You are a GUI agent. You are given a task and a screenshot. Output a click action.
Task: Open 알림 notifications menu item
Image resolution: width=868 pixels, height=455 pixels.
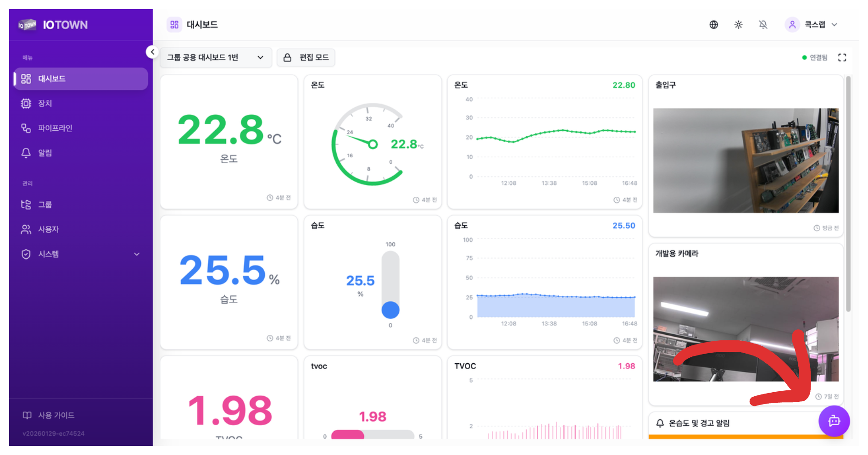[81, 153]
